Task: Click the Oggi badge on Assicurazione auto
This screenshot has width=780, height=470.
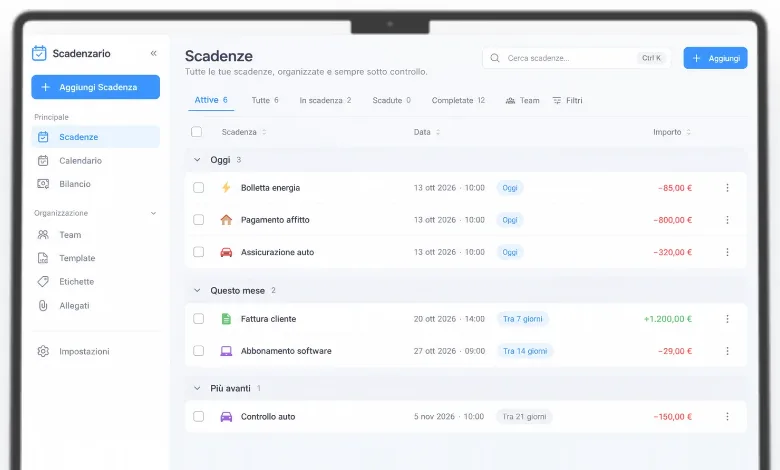Action: [510, 252]
